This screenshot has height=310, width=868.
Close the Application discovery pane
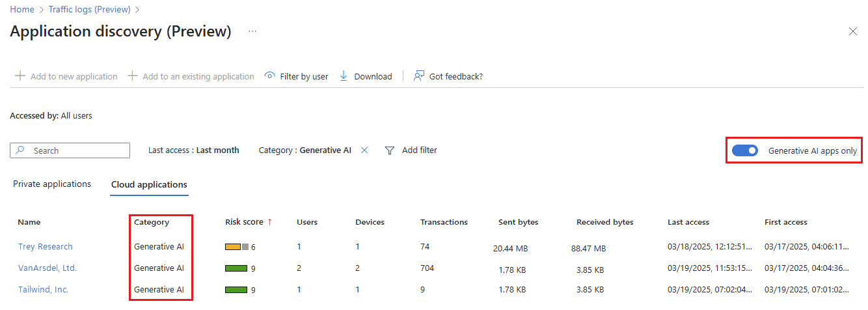(x=852, y=31)
